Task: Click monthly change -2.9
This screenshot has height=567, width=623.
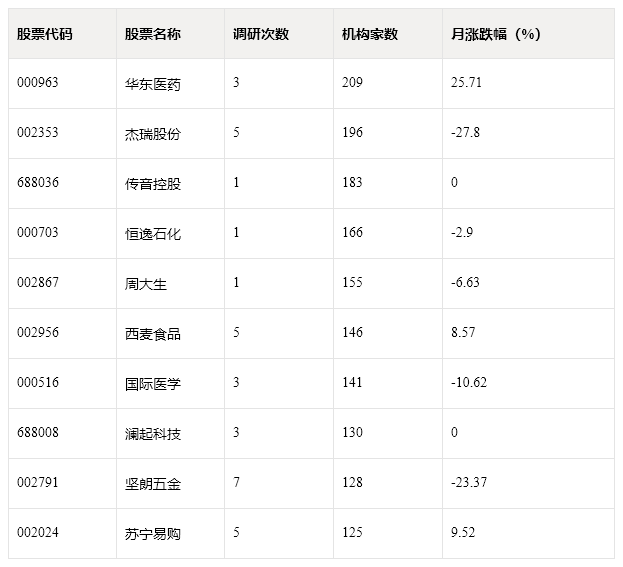Action: tap(462, 232)
